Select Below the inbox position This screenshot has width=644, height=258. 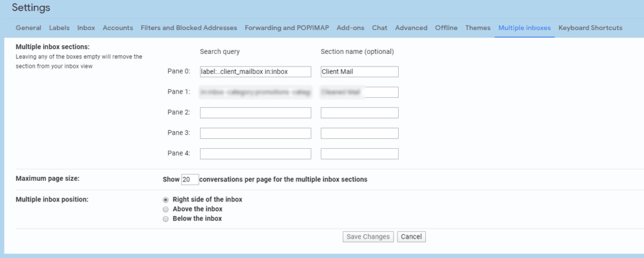pos(166,219)
